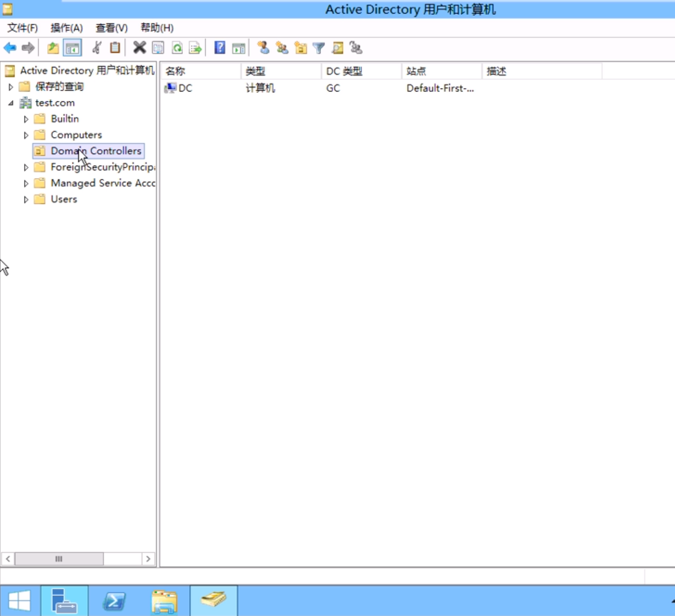Export the list
Screen dimensions: 675x616
[x=195, y=48]
